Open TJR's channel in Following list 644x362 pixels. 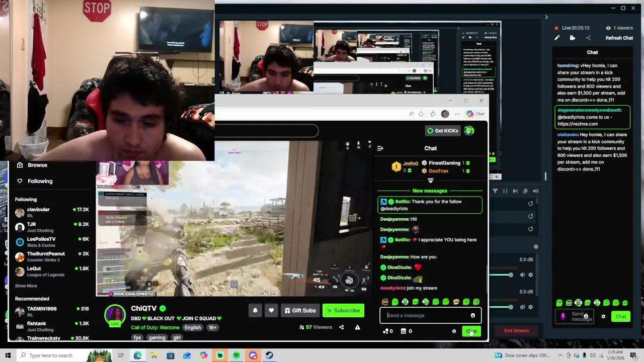(x=52, y=227)
